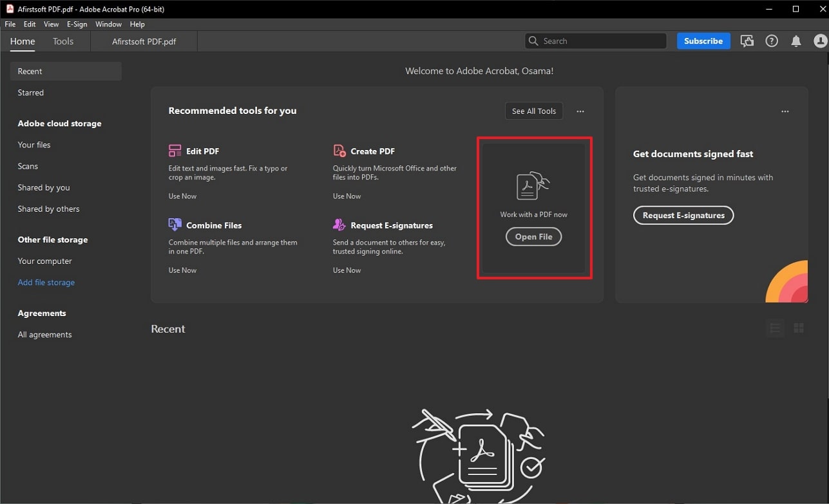Open the Window menu
Image resolution: width=829 pixels, height=504 pixels.
(x=108, y=24)
